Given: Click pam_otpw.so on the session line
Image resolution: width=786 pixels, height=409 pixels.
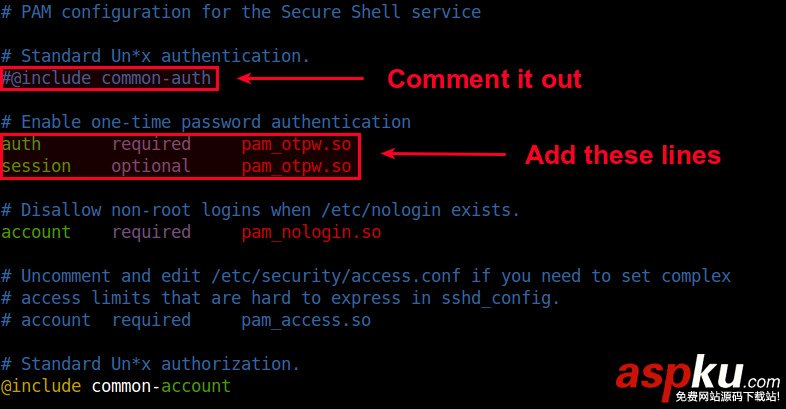Looking at the screenshot, I should (296, 166).
